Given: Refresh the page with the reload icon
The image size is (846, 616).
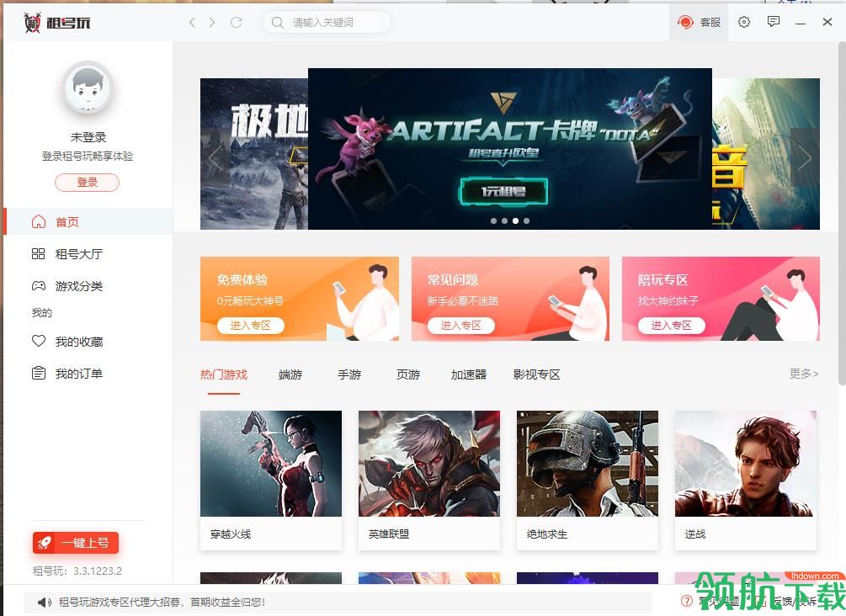Looking at the screenshot, I should 237,22.
